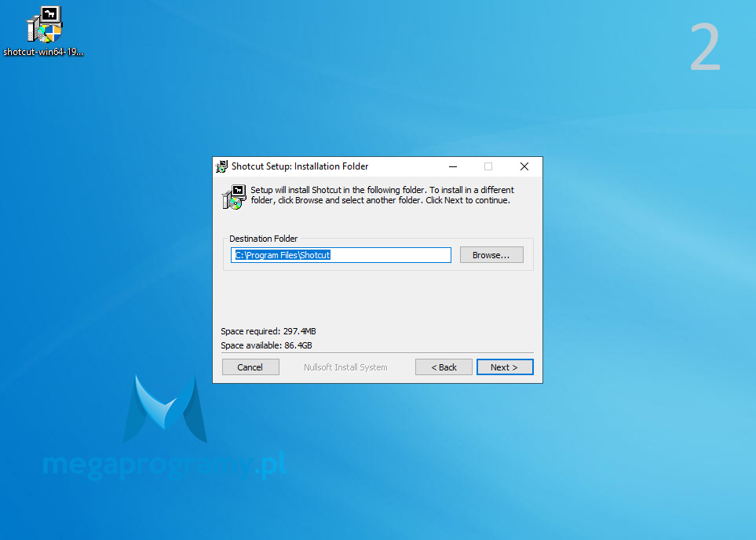Click the 'Space required: 297.4MB' text
The image size is (756, 540).
tap(268, 331)
